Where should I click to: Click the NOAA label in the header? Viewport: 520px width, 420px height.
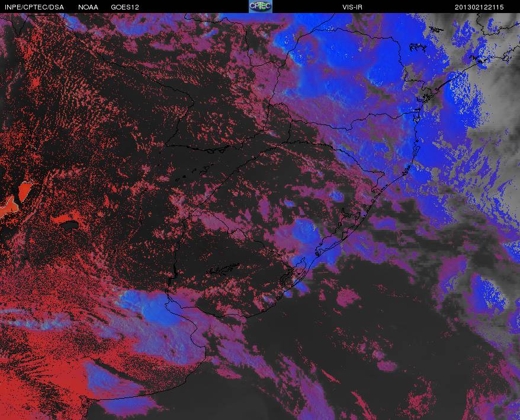click(x=88, y=7)
